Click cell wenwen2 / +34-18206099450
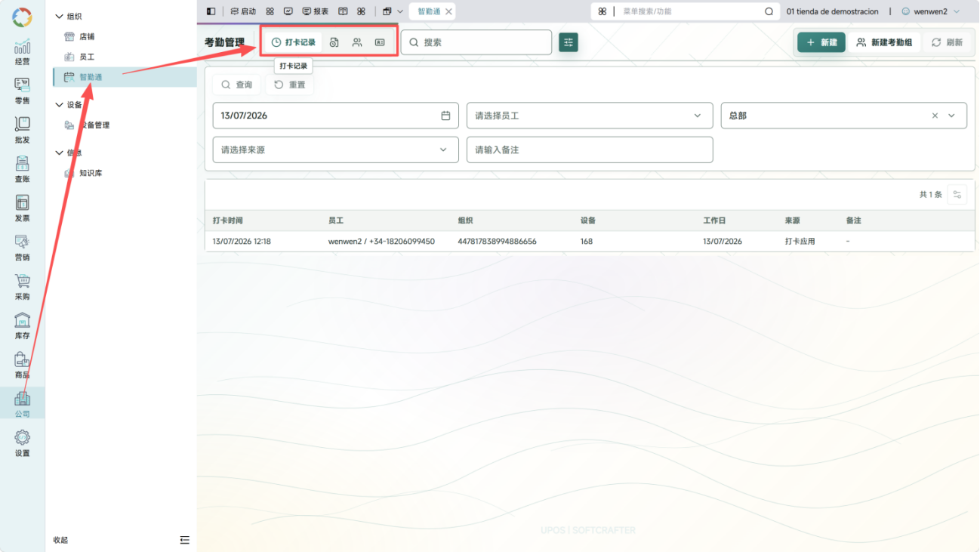The width and height of the screenshot is (980, 552). pos(381,242)
